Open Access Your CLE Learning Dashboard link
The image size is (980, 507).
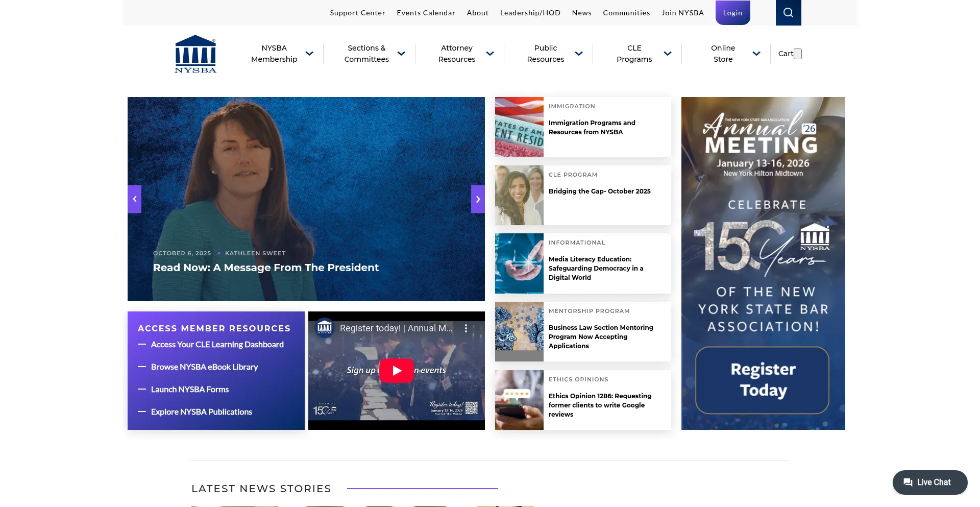coord(217,345)
